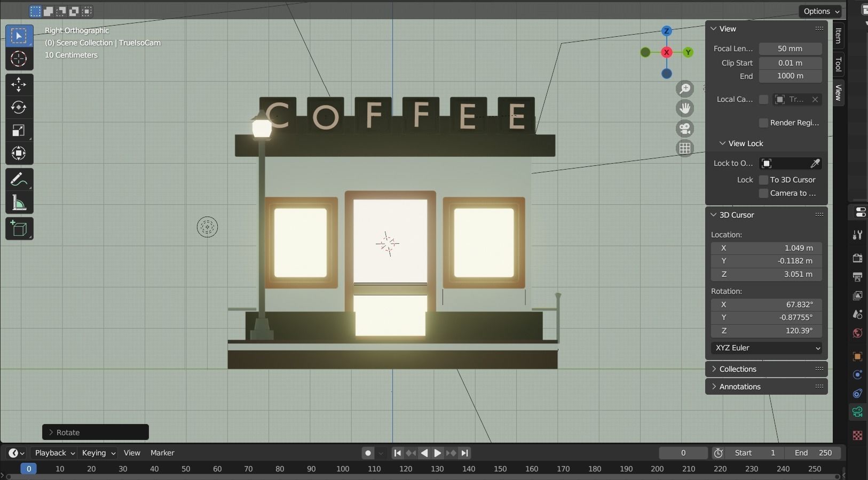This screenshot has height=480, width=868.
Task: Enable Lock To 3D Cursor checkbox
Action: 763,180
